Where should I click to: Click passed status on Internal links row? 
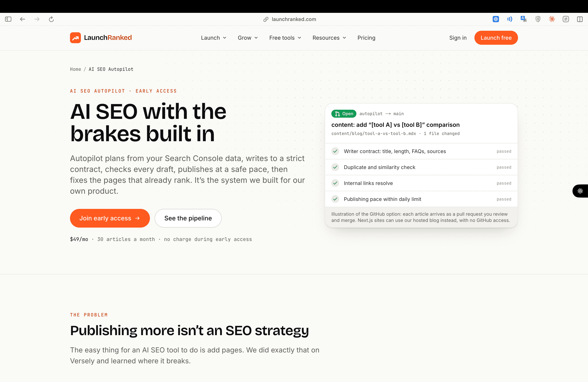tap(504, 183)
